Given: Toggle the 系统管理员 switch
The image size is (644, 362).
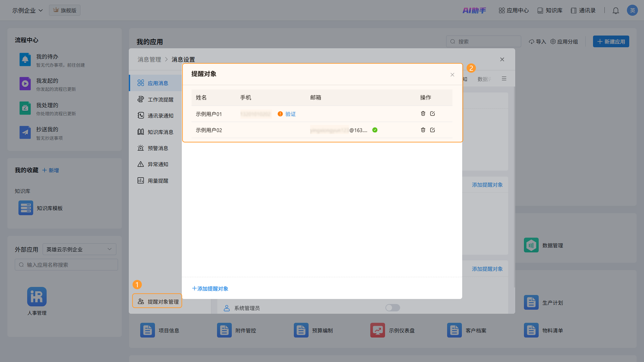Looking at the screenshot, I should pyautogui.click(x=392, y=308).
